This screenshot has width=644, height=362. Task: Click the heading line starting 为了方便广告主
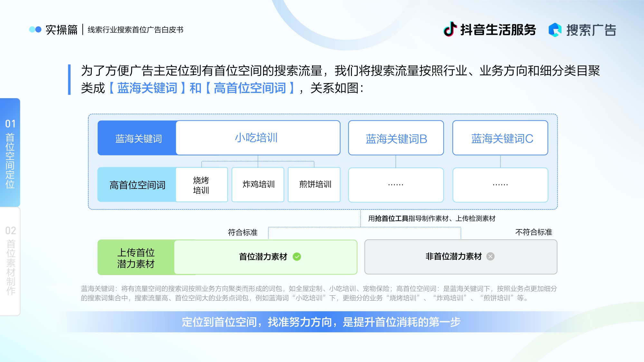click(x=340, y=71)
